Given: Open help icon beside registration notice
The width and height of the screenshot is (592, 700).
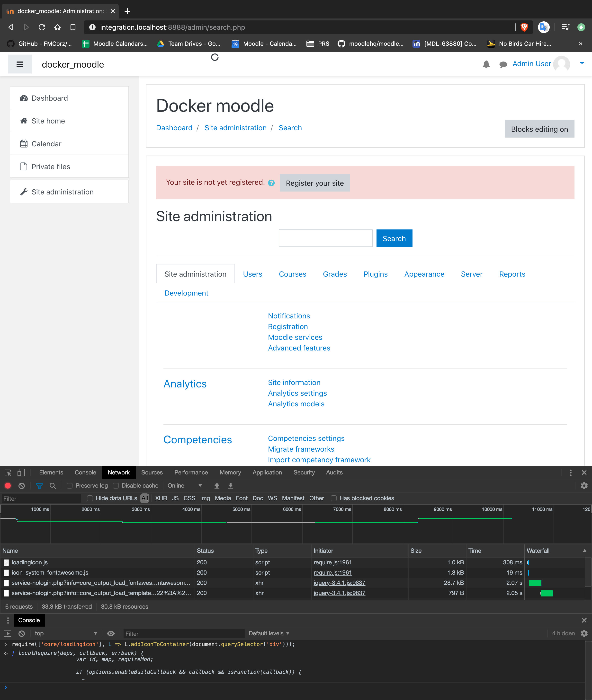Looking at the screenshot, I should tap(271, 183).
